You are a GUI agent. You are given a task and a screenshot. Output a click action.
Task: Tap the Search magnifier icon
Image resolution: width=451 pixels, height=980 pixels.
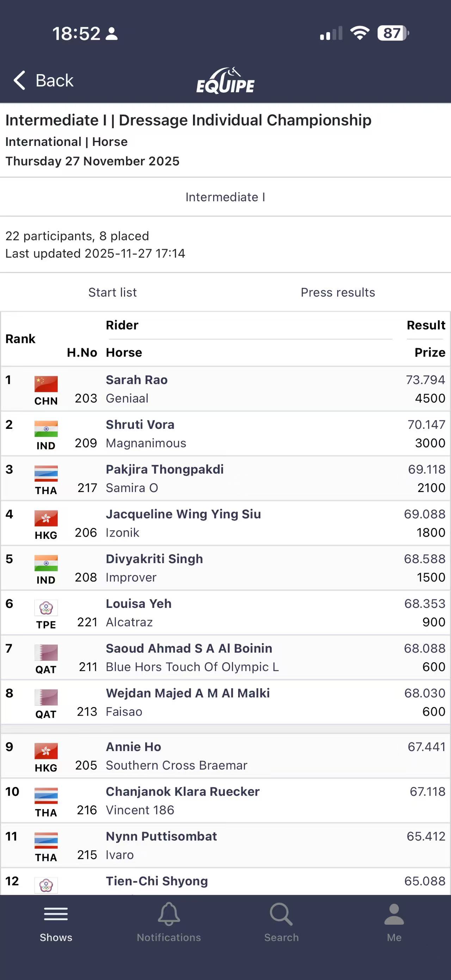[281, 913]
